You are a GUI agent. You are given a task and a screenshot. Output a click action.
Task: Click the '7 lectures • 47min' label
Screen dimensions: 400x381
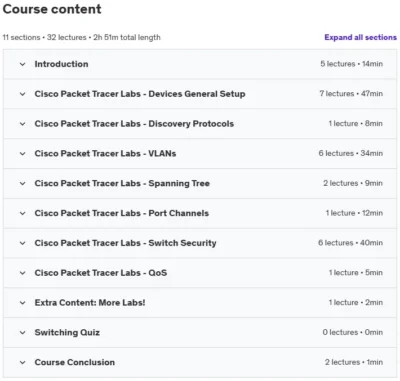(x=351, y=94)
